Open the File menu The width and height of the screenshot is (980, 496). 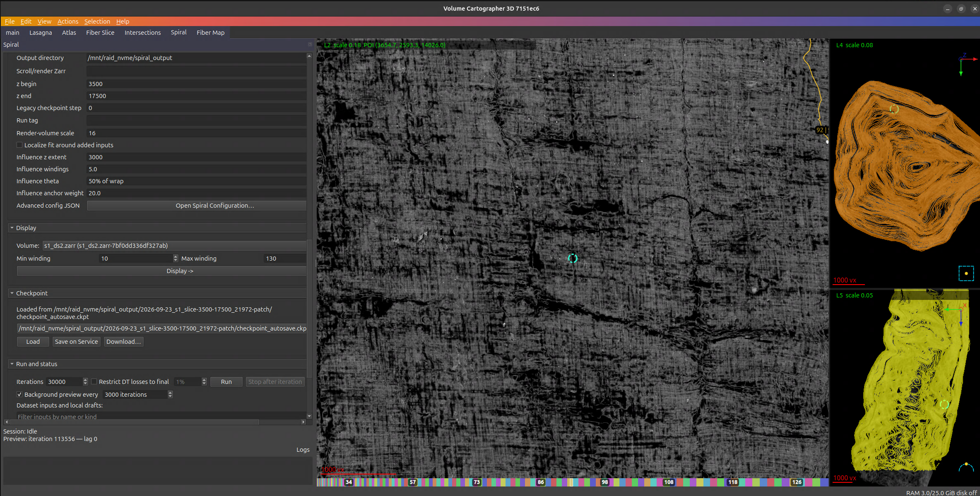click(10, 22)
